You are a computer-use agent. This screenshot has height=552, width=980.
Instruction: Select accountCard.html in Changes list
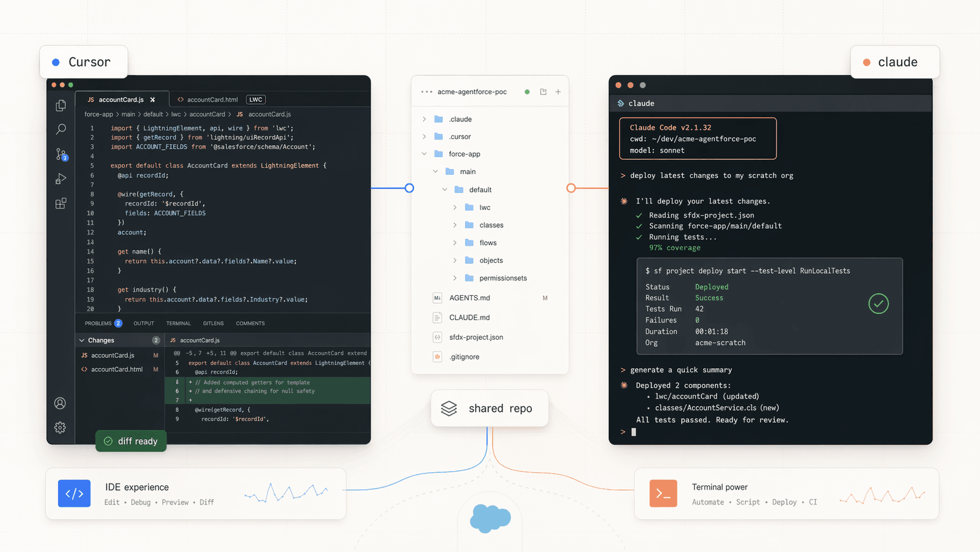tap(116, 370)
